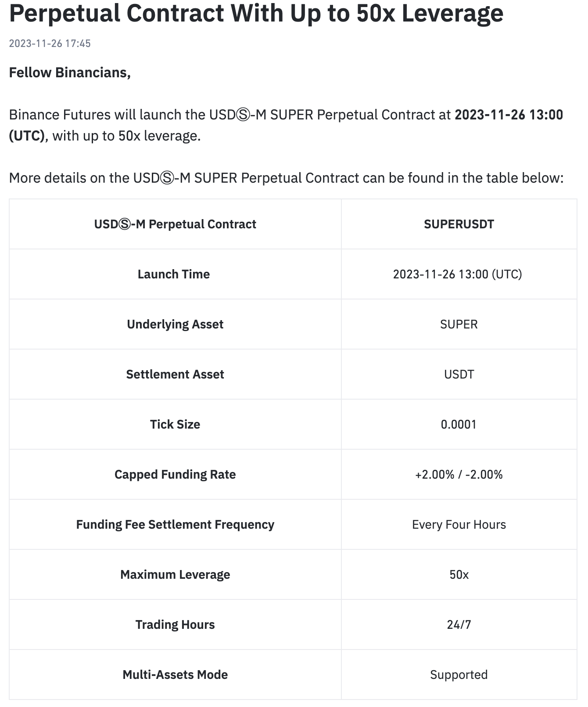Click the 2023-11-26 17:45 publish timestamp
This screenshot has height=707, width=588.
click(x=50, y=43)
